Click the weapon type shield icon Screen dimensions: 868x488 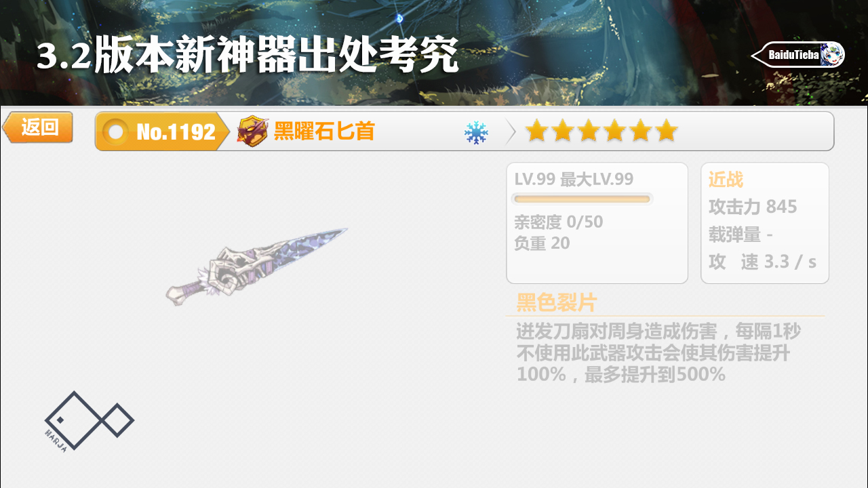[252, 131]
